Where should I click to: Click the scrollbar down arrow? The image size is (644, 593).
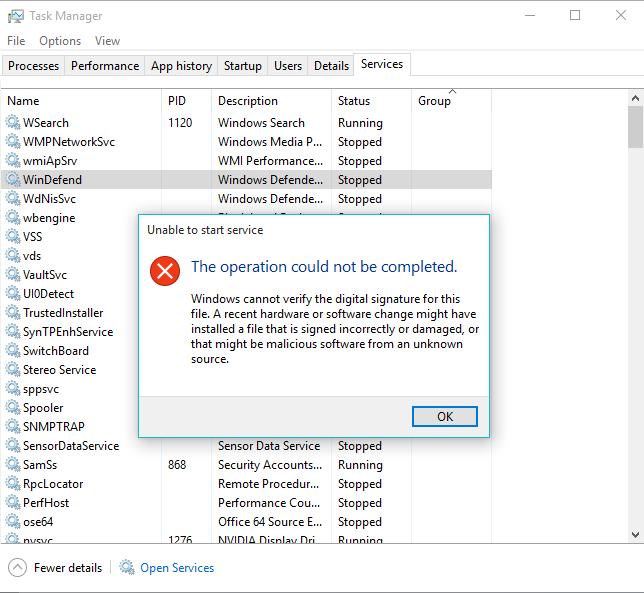(635, 535)
